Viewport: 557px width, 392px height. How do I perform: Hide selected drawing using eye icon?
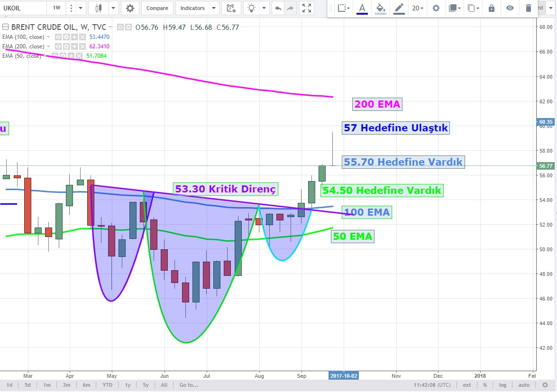510,8
